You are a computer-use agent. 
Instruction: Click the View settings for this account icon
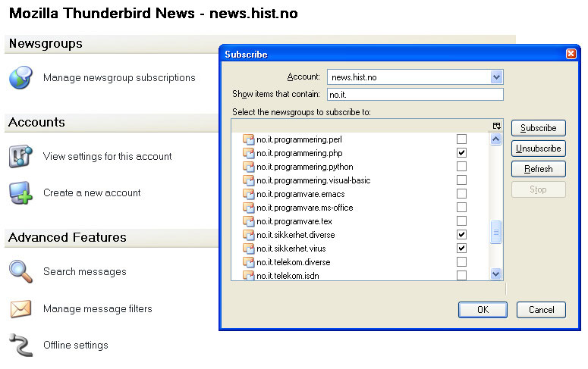pyautogui.click(x=20, y=156)
